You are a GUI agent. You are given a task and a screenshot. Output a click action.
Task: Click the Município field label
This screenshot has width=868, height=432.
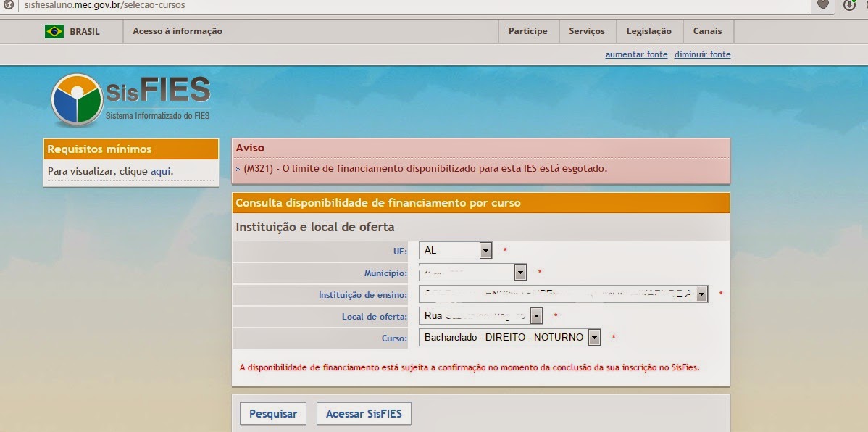(386, 273)
